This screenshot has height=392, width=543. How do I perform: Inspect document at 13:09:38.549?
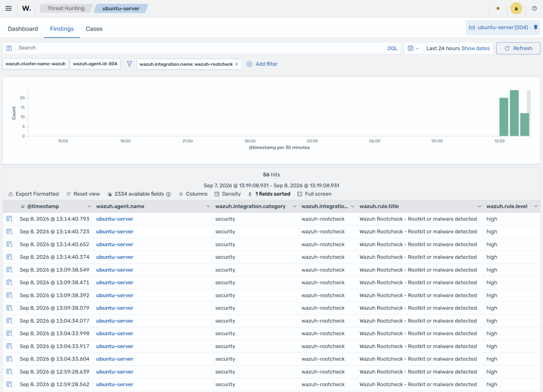(10, 270)
